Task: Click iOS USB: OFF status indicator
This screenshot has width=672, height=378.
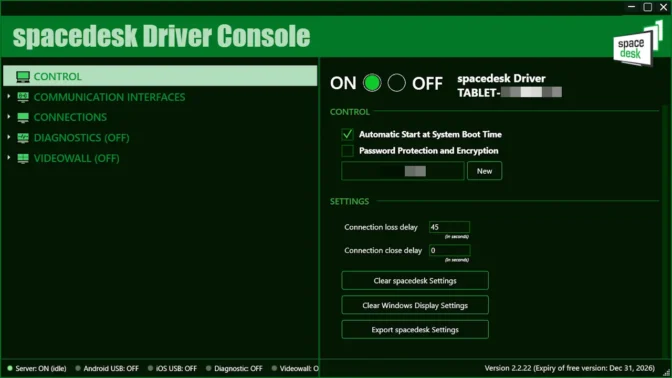Action: 172,369
